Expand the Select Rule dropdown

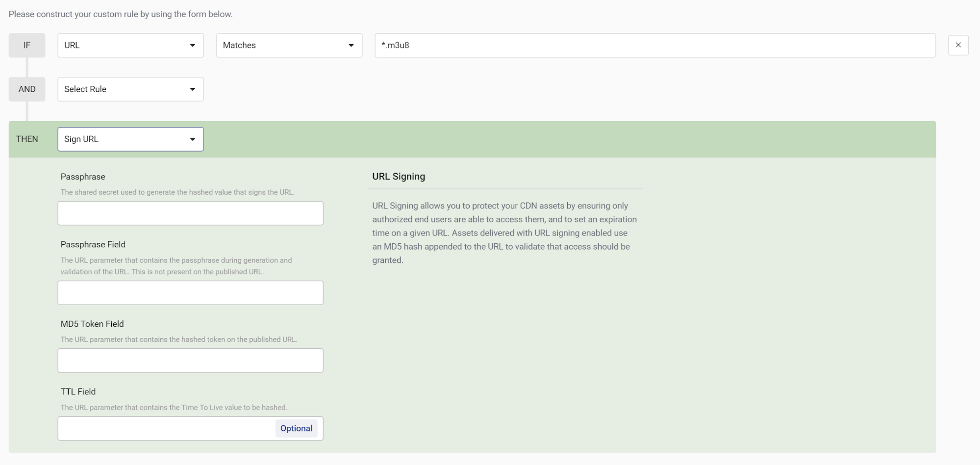(130, 89)
